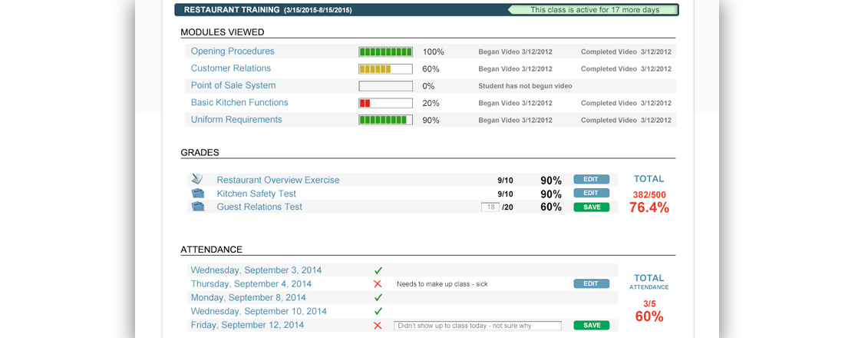Select Monday, September 8, 2014 date
This screenshot has width=868, height=338.
[249, 297]
